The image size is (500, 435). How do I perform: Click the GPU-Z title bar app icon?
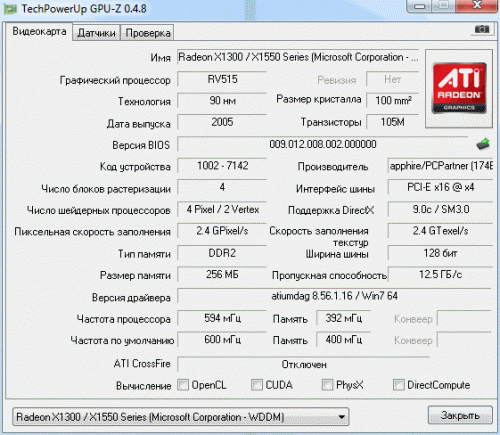[10, 9]
